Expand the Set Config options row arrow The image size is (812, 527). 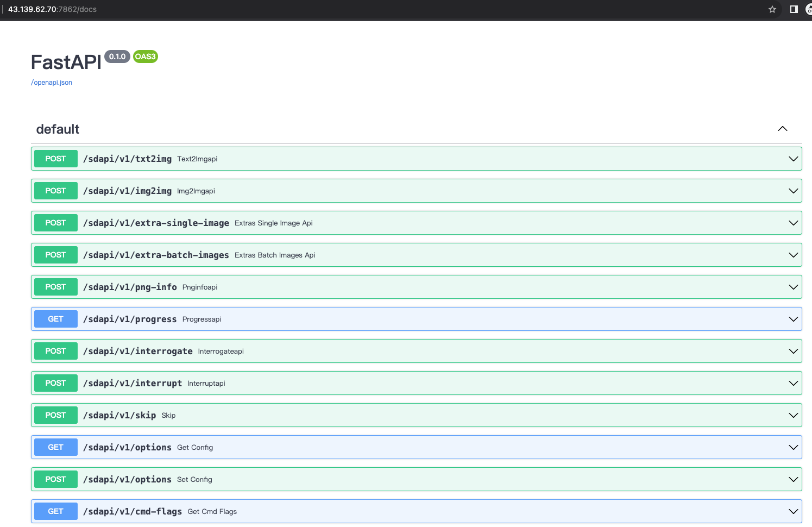(x=794, y=479)
